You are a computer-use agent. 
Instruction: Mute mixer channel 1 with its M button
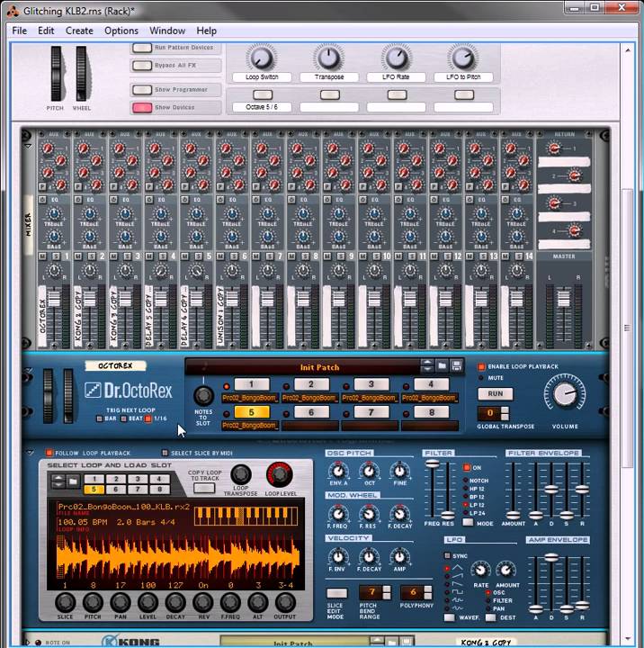tap(42, 256)
